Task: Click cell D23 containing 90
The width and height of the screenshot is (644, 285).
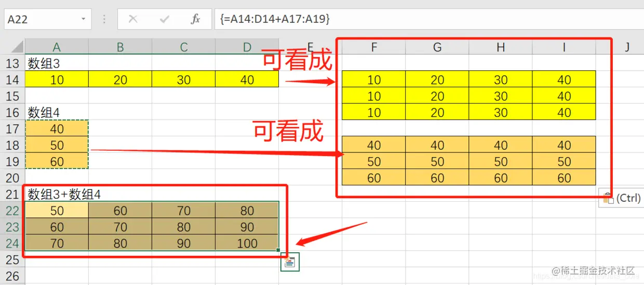Action: pos(247,227)
